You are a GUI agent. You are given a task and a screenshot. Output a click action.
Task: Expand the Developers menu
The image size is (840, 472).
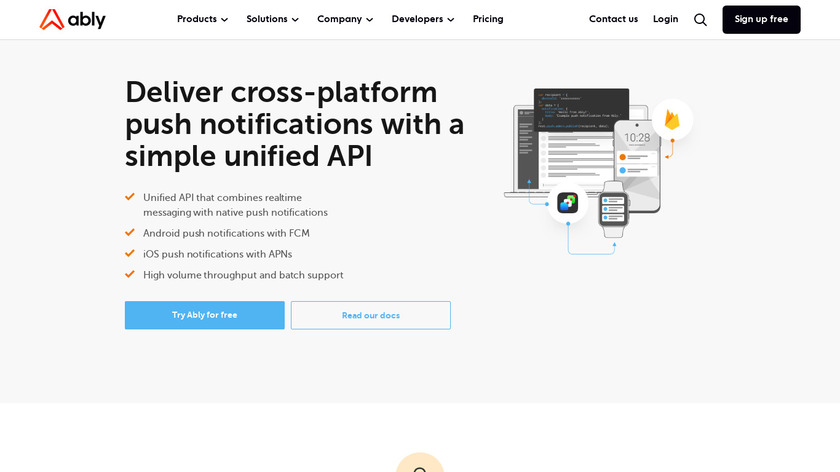coord(423,19)
